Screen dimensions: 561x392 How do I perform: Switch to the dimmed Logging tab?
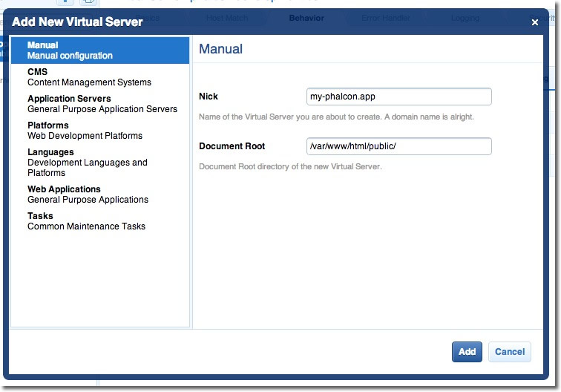click(465, 18)
